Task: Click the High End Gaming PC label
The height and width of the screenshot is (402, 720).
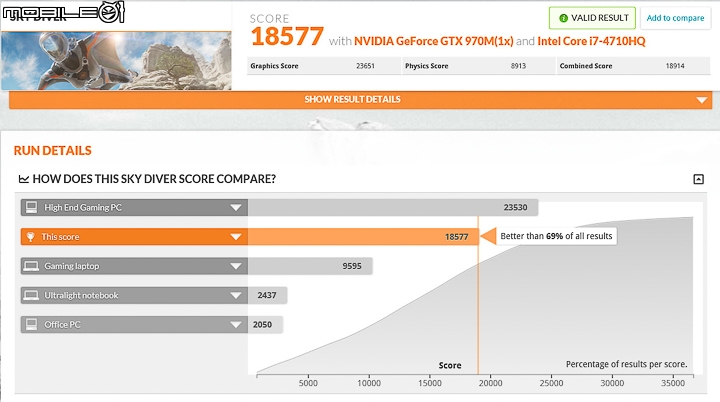Action: (x=83, y=208)
